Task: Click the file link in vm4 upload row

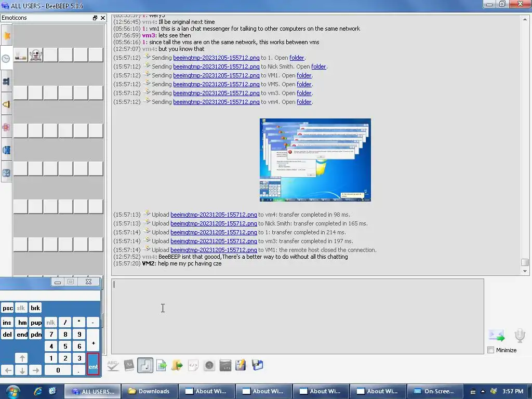Action: (214, 215)
